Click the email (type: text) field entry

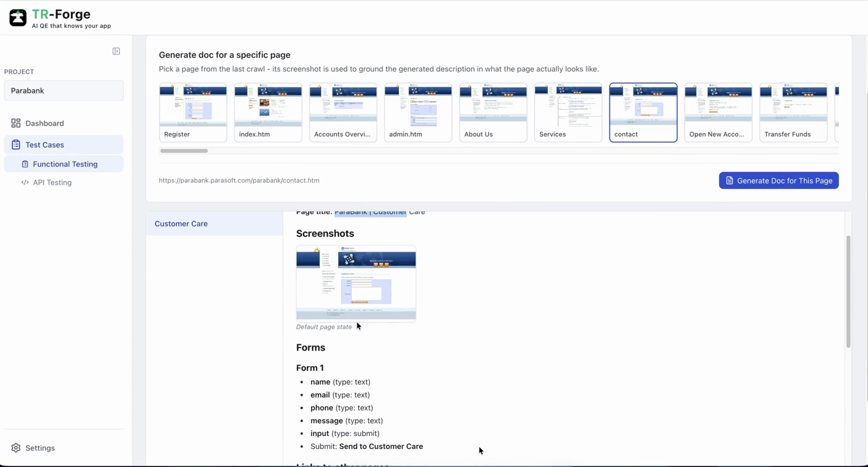340,394
